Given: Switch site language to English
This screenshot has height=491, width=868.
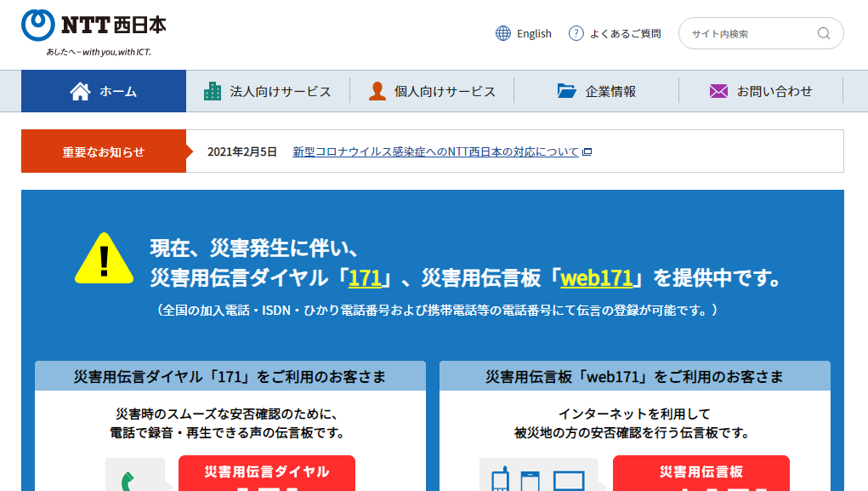Looking at the screenshot, I should pos(534,34).
